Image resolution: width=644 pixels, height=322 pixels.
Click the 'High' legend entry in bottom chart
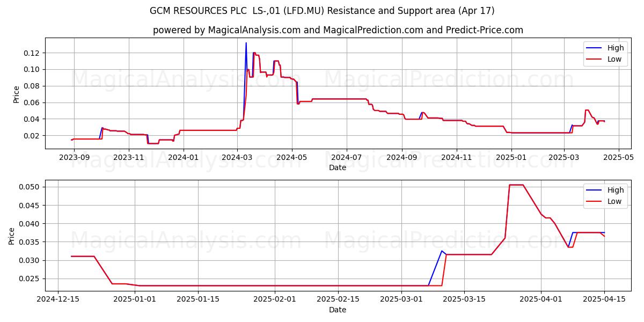(616, 190)
